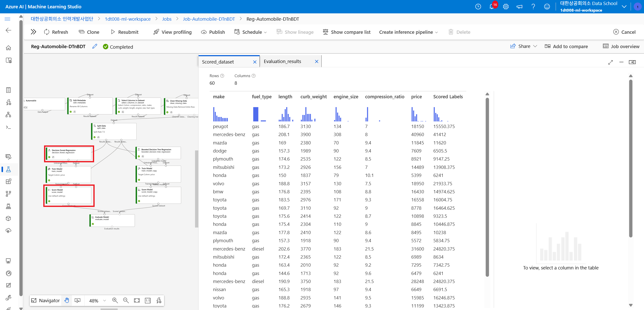Switch to the Evaluation_results tab

282,61
